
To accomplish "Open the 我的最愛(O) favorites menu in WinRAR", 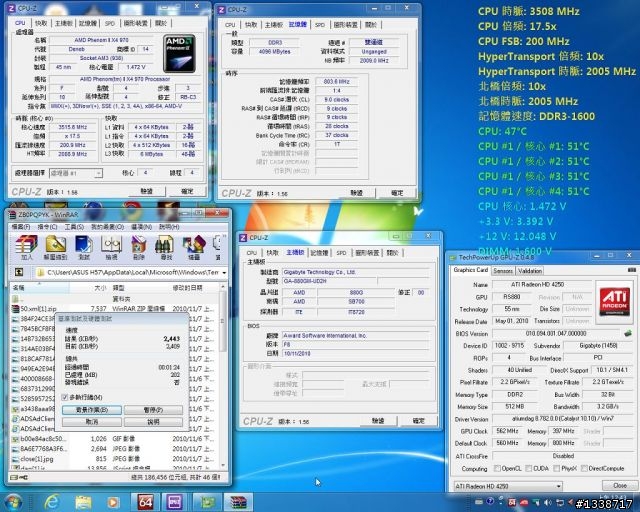I will click(107, 227).
